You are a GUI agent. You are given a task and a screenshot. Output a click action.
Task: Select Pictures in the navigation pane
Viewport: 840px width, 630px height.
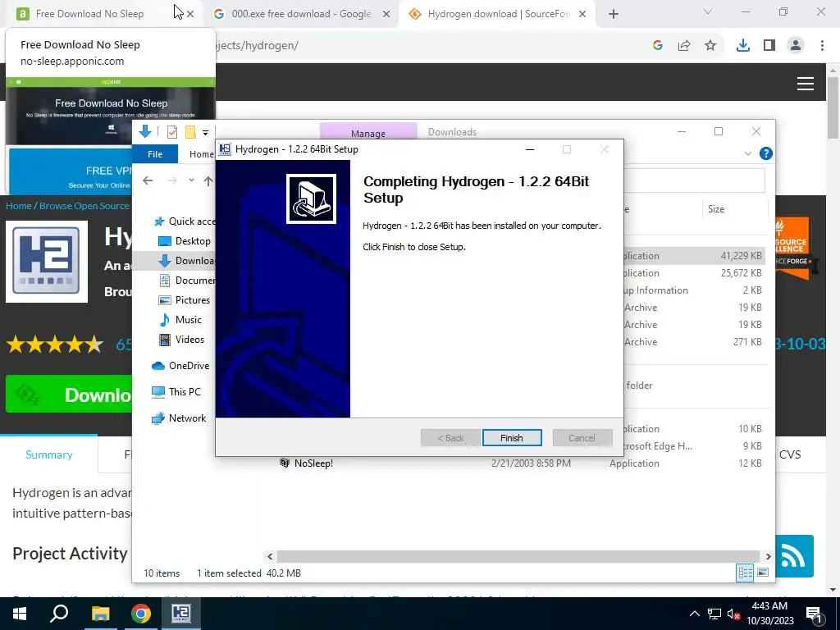pos(185,300)
